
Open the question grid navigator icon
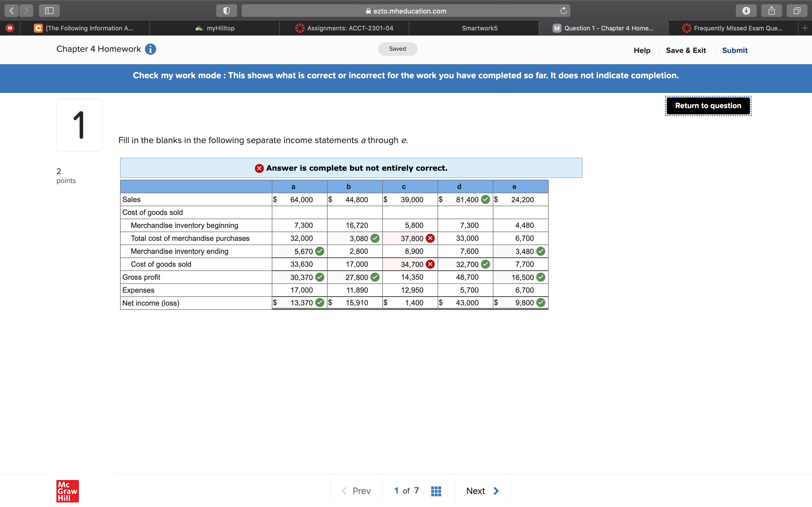tap(436, 491)
